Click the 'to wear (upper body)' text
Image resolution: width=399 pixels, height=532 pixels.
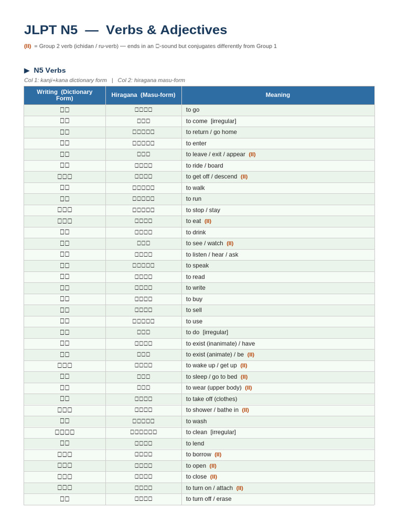(x=214, y=388)
